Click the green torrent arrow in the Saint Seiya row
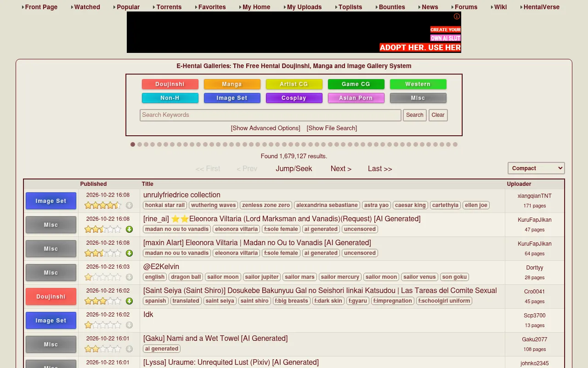 point(129,301)
